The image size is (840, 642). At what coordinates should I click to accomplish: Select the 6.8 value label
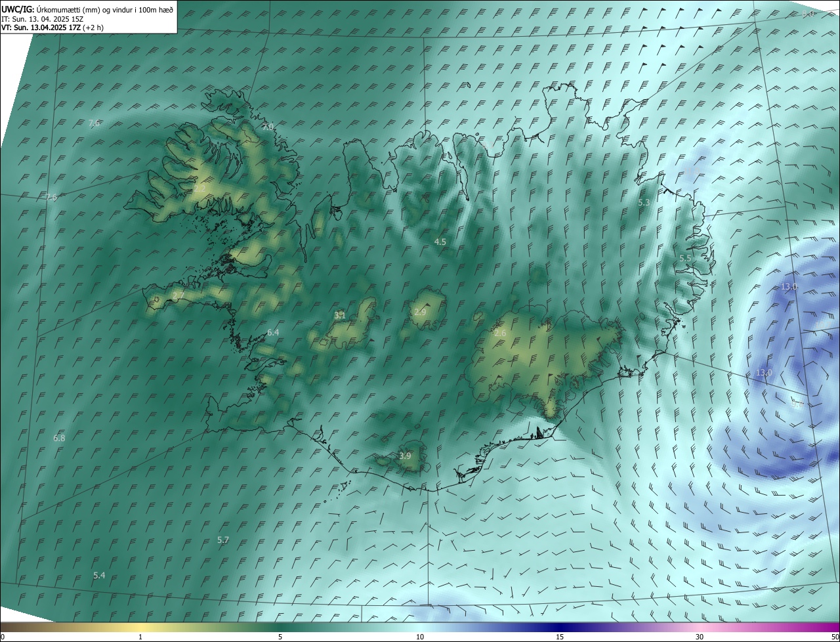tap(59, 438)
